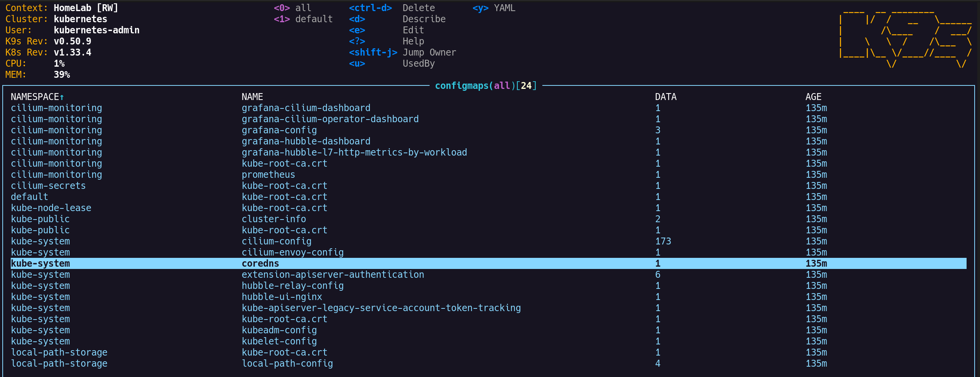This screenshot has height=377, width=980.
Task: Click data value 2 for cluster-info
Action: click(658, 219)
